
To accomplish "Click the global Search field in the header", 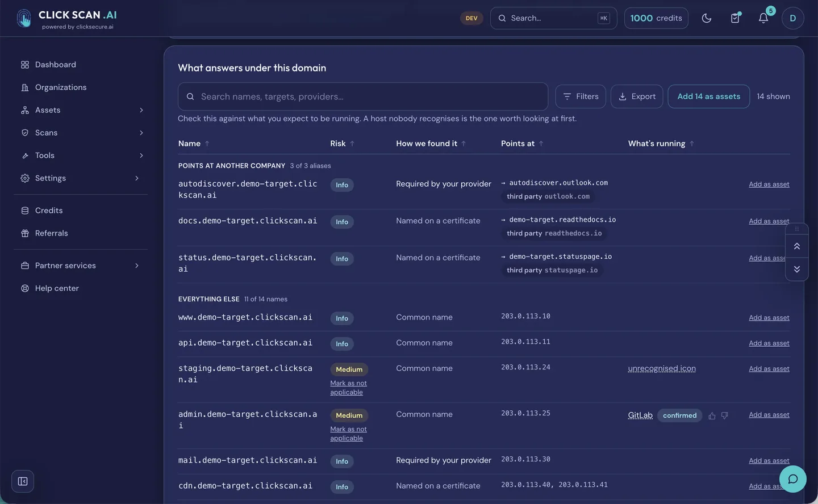I will (x=553, y=18).
